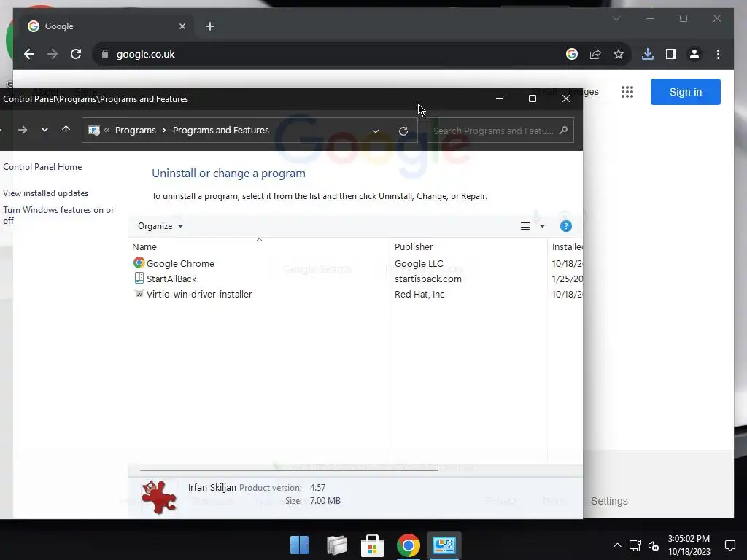Open the clock and date
This screenshot has height=560, width=747.
tap(689, 545)
